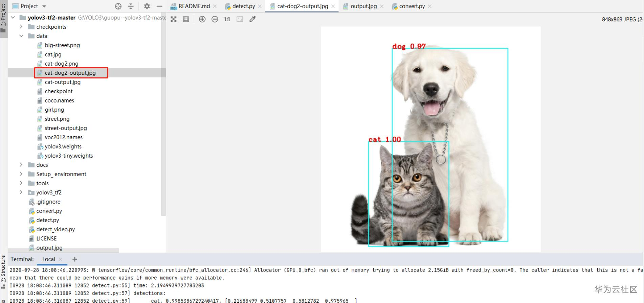Switch to the convert.py tab

pyautogui.click(x=412, y=6)
